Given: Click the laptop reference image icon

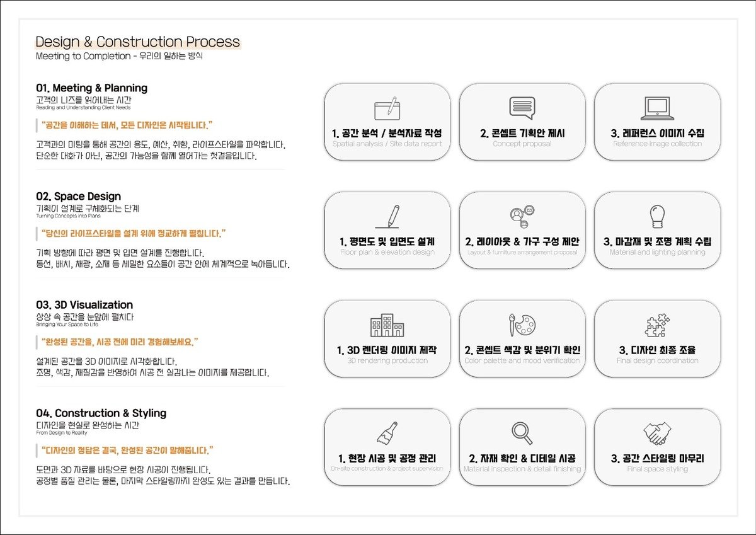Looking at the screenshot, I should pyautogui.click(x=657, y=108).
